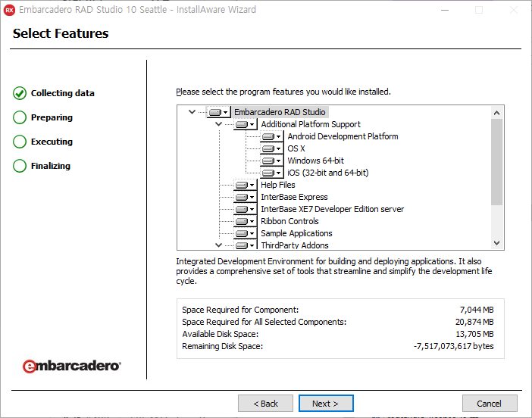Screen dimensions: 532x418
Task: Click install icon for iOS (32-bit and 64-bit)
Action: pos(271,173)
